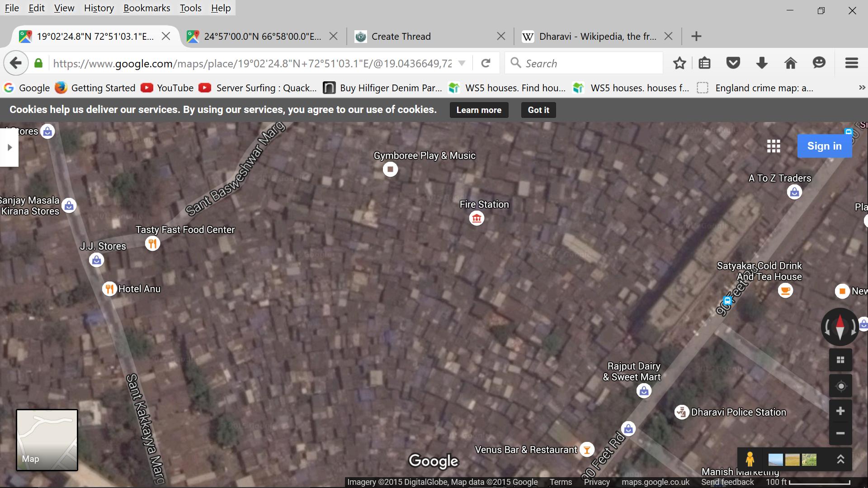
Task: Dismiss cookie notice with Got it
Action: [x=538, y=110]
